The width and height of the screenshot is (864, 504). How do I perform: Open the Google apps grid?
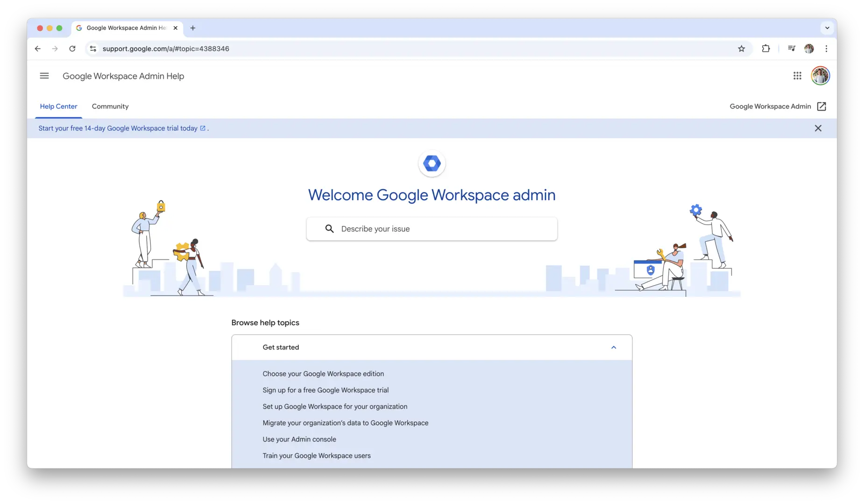click(x=797, y=76)
